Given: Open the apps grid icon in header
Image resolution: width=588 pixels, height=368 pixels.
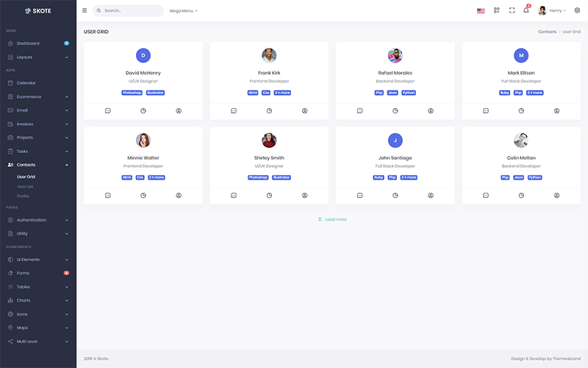Looking at the screenshot, I should click(497, 10).
